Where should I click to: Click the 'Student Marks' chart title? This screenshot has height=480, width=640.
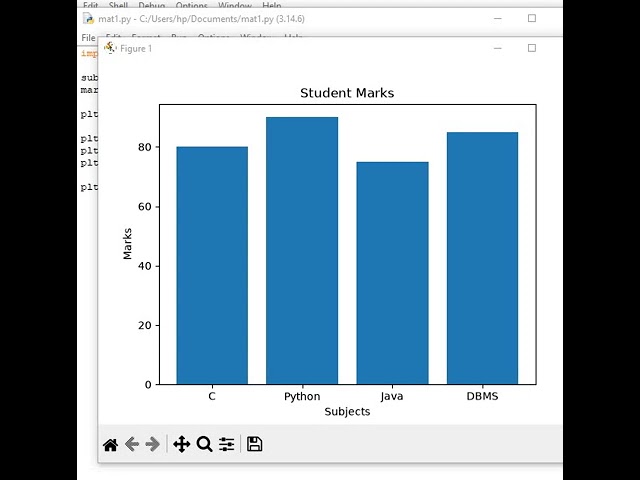pyautogui.click(x=347, y=93)
